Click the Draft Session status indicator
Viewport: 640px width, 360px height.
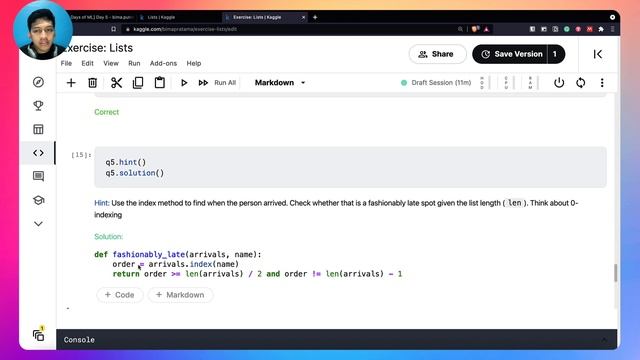point(436,83)
